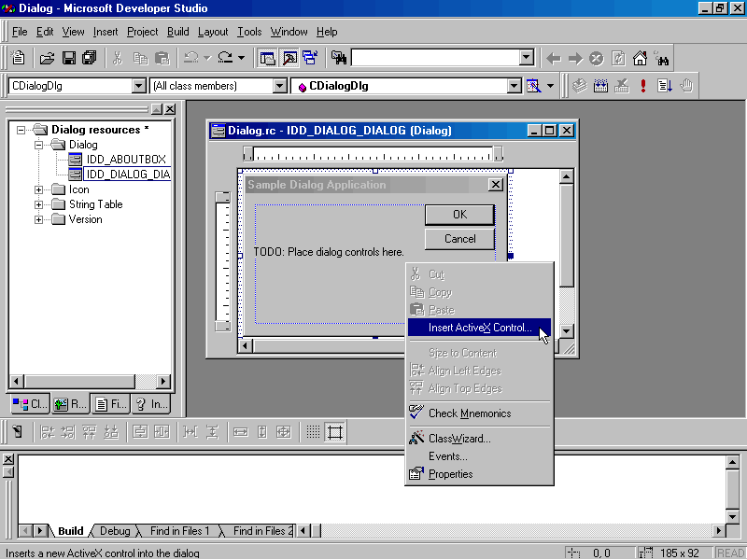Click the Find text input field

(x=435, y=58)
